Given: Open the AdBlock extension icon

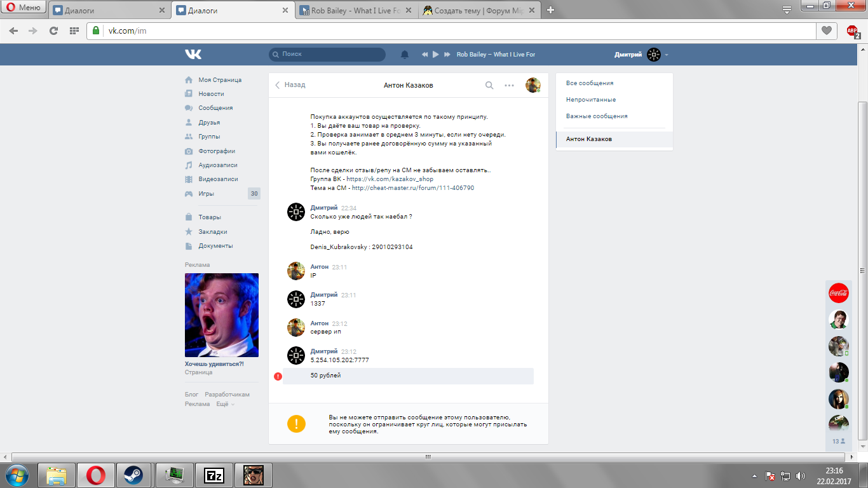Looking at the screenshot, I should 852,30.
